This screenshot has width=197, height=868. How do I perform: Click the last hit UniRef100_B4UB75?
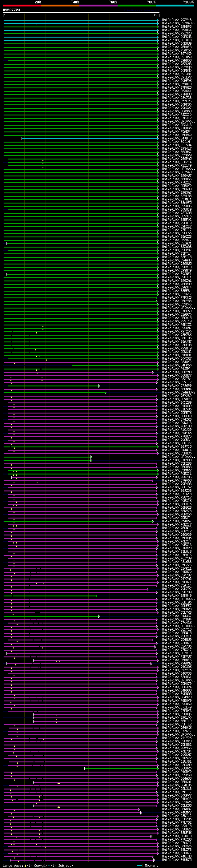click(177, 860)
